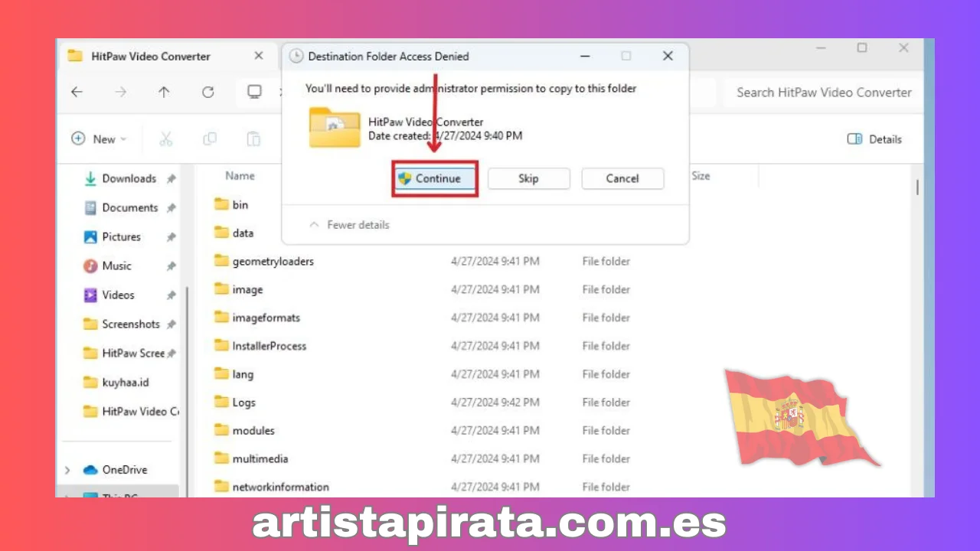Click the Copy icon in toolbar
980x551 pixels.
(x=209, y=139)
